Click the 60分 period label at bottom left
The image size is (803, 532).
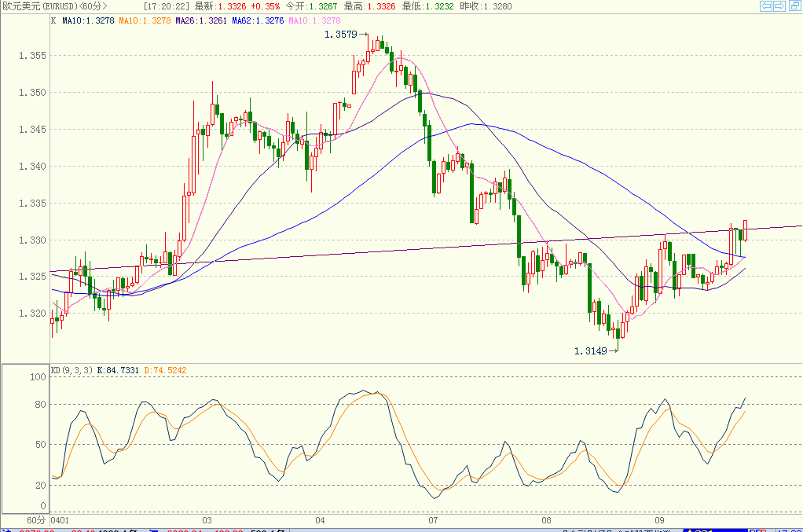tap(36, 520)
